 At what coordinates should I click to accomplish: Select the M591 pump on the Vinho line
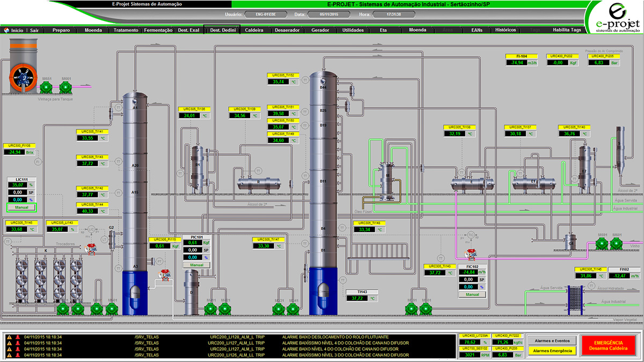point(603,245)
